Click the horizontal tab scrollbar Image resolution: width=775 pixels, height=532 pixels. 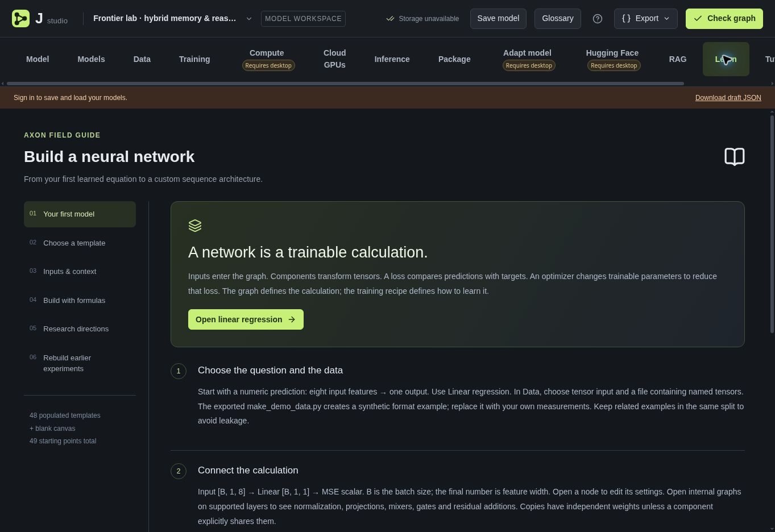[345, 84]
